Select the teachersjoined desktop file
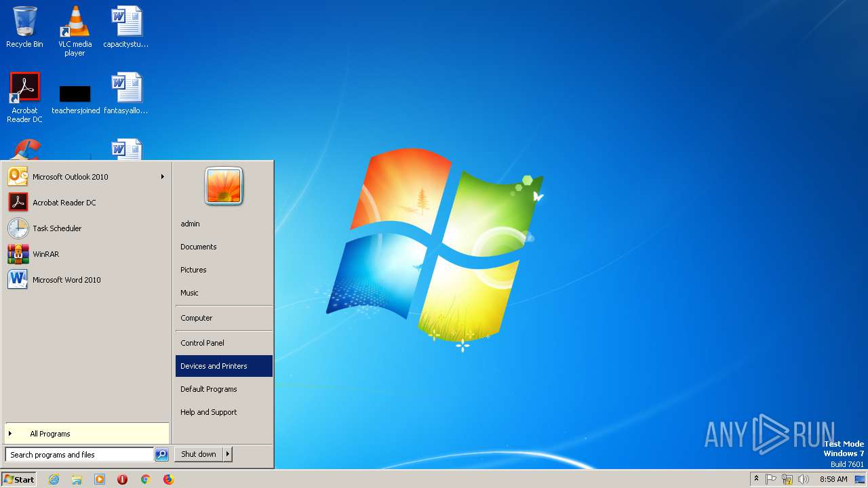 75,98
